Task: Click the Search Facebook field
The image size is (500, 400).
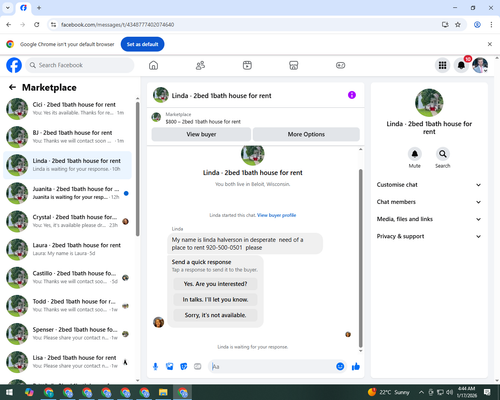Action: pyautogui.click(x=80, y=65)
